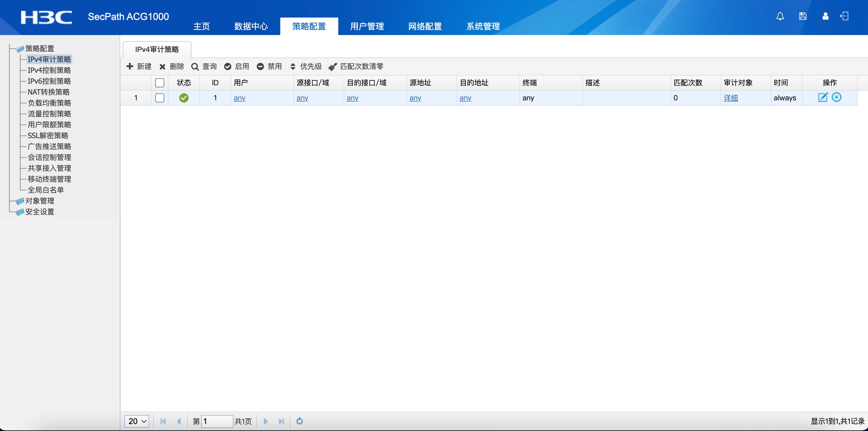Click the page number input field
Screen dimensions: 868x431
[217, 421]
